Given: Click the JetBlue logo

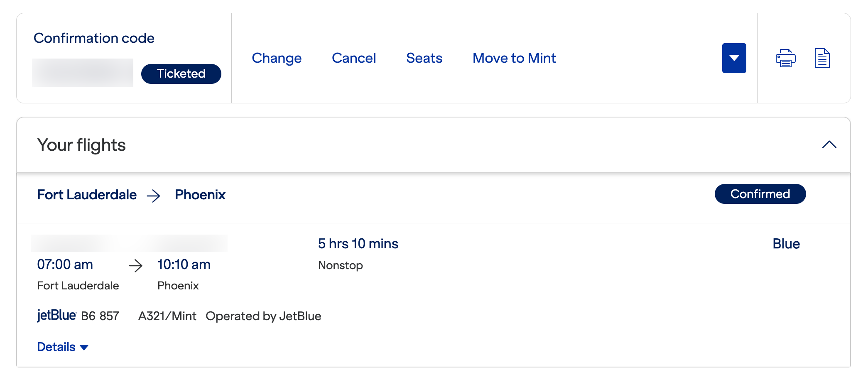Looking at the screenshot, I should click(56, 316).
